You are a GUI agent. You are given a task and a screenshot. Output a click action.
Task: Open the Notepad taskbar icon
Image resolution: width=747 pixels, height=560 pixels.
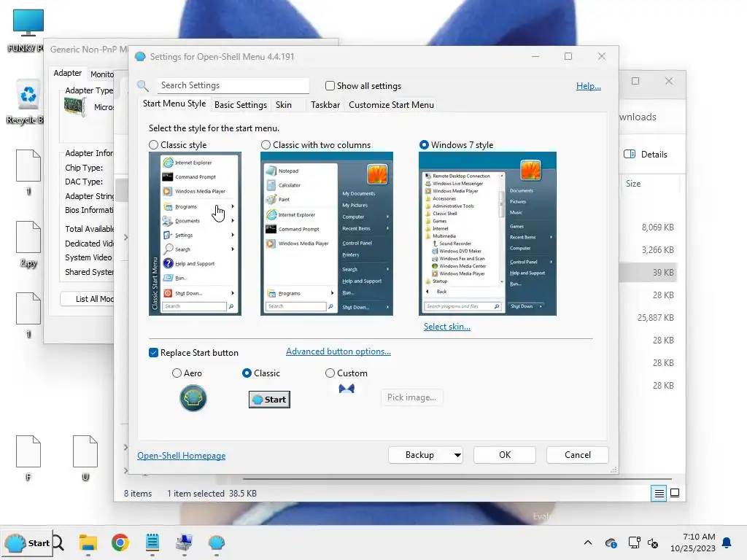152,542
